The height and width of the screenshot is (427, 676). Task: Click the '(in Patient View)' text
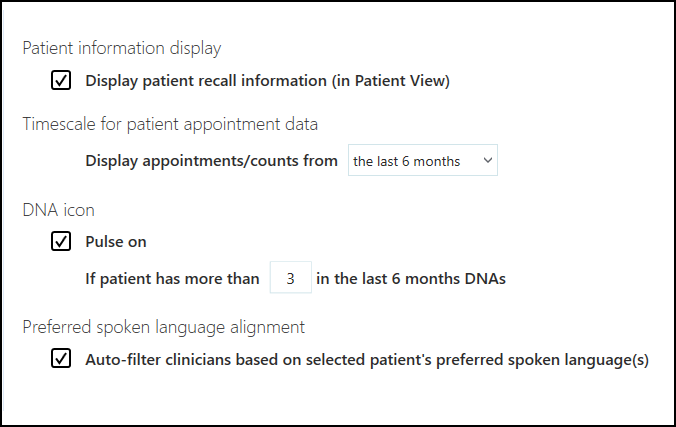click(391, 81)
